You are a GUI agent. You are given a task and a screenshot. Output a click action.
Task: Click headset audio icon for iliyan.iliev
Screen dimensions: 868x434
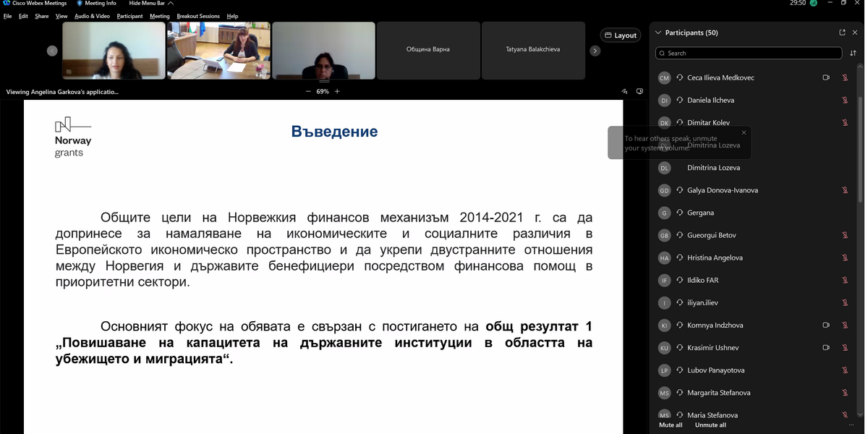(x=680, y=302)
